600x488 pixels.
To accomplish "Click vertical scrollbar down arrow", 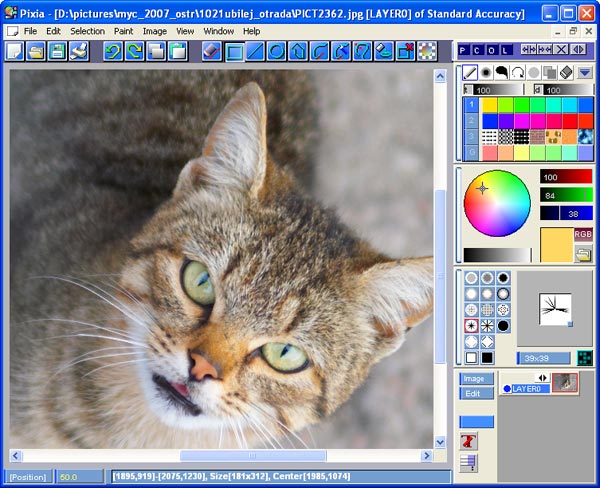I will click(440, 442).
